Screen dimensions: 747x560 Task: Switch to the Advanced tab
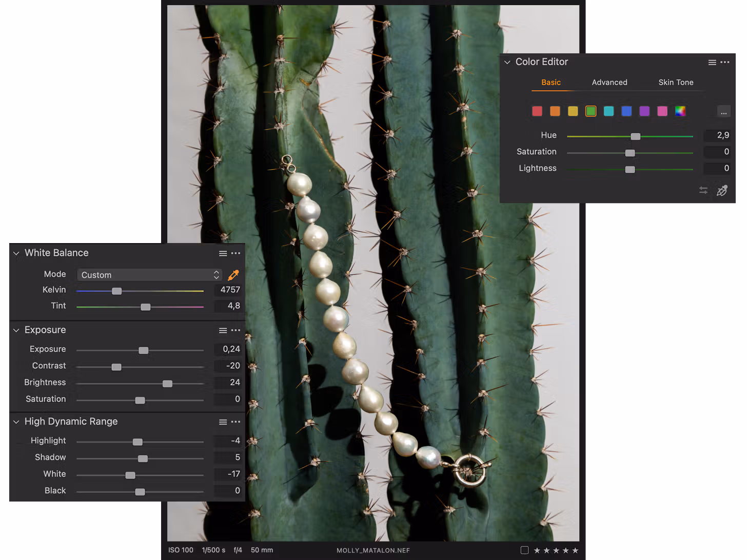[x=609, y=83]
